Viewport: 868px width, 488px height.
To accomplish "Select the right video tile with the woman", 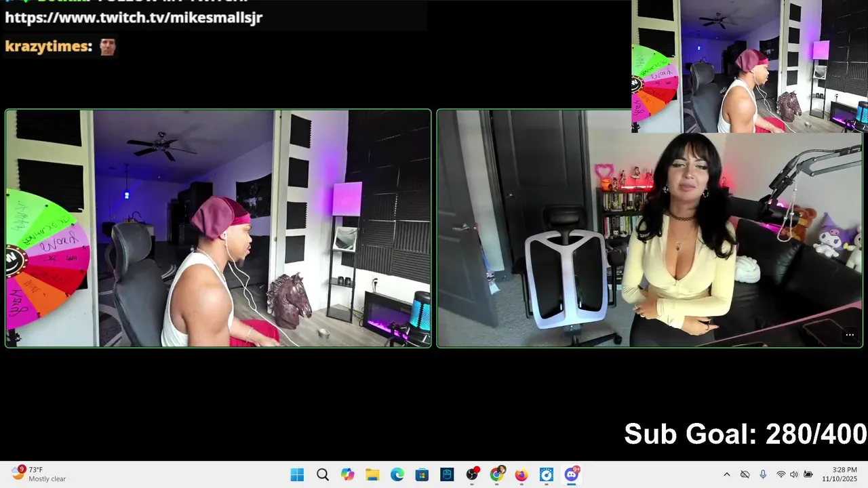I will pos(650,228).
